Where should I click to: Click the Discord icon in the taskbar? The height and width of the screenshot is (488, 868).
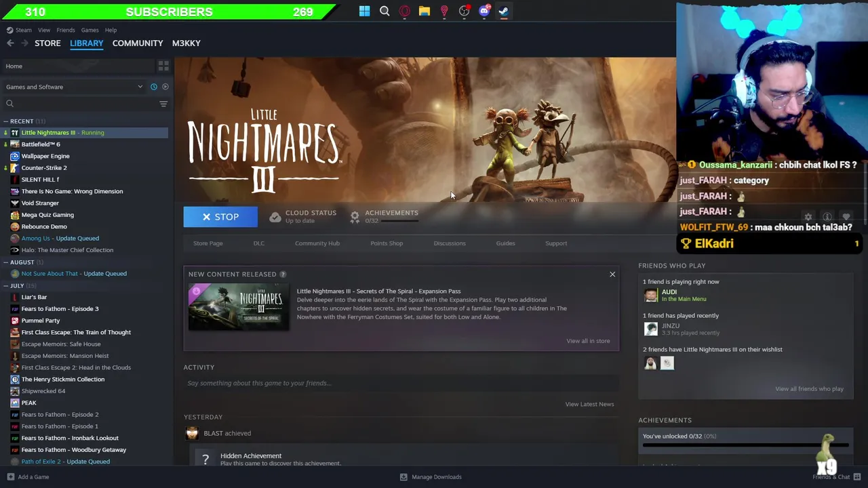pyautogui.click(x=484, y=11)
